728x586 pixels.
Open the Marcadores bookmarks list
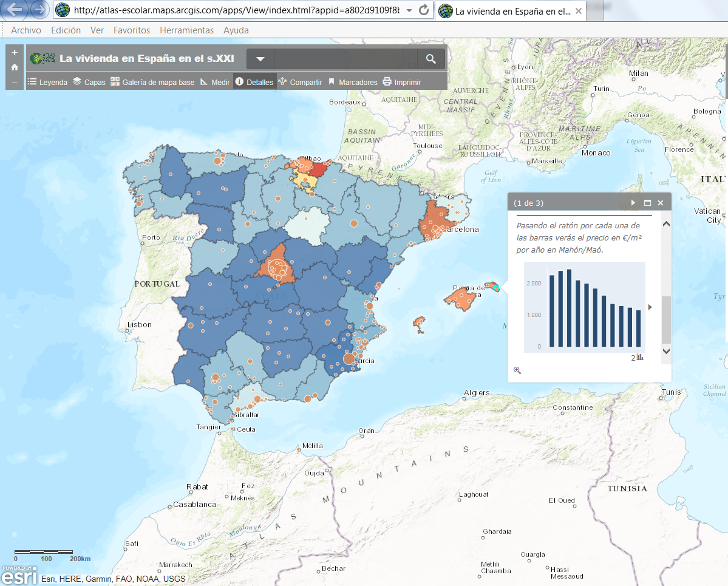point(353,82)
